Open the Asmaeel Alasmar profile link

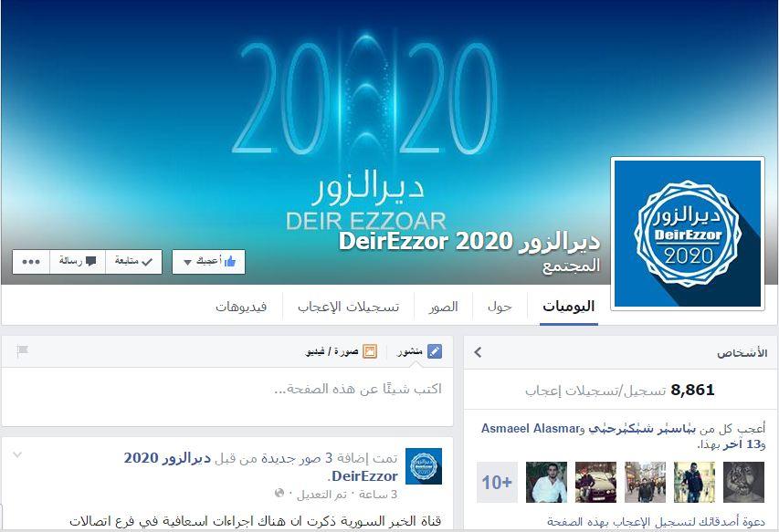pos(531,428)
